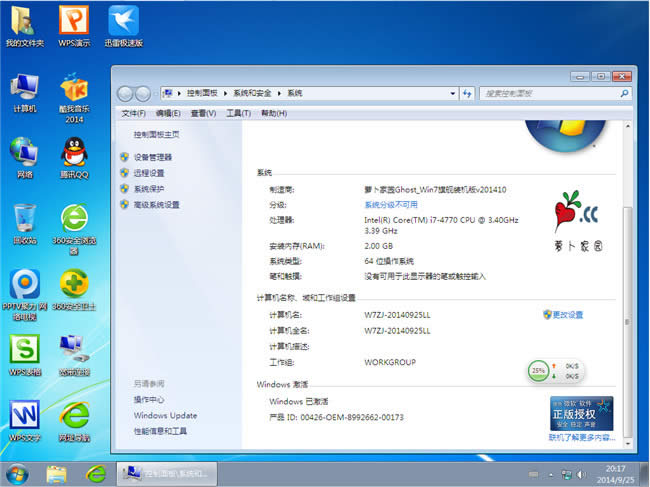Select the 360安全浏览器 desktop icon
This screenshot has height=487, width=650.
[74, 222]
